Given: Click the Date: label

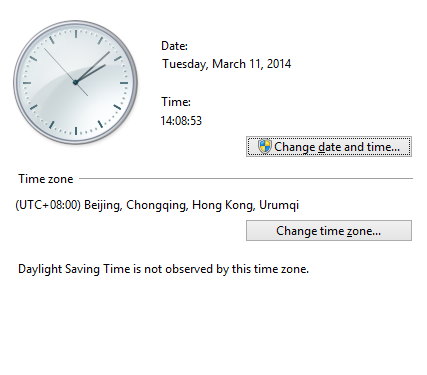Looking at the screenshot, I should pos(174,46).
